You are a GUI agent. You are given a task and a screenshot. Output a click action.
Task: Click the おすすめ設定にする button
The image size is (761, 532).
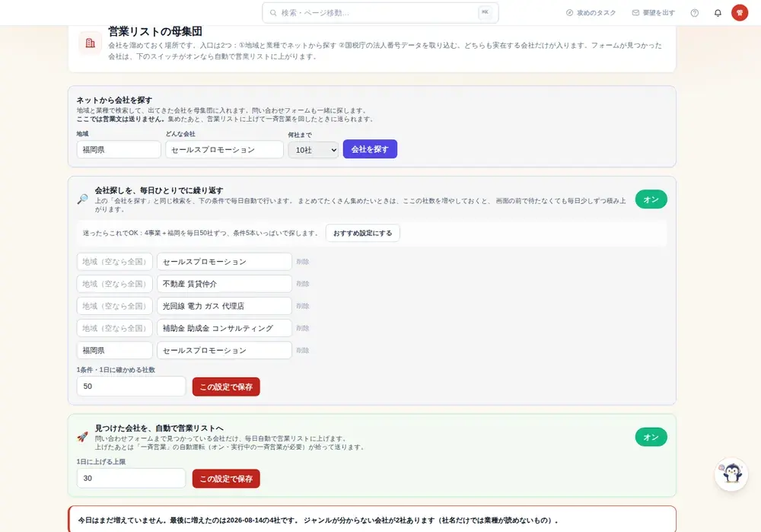(x=362, y=233)
